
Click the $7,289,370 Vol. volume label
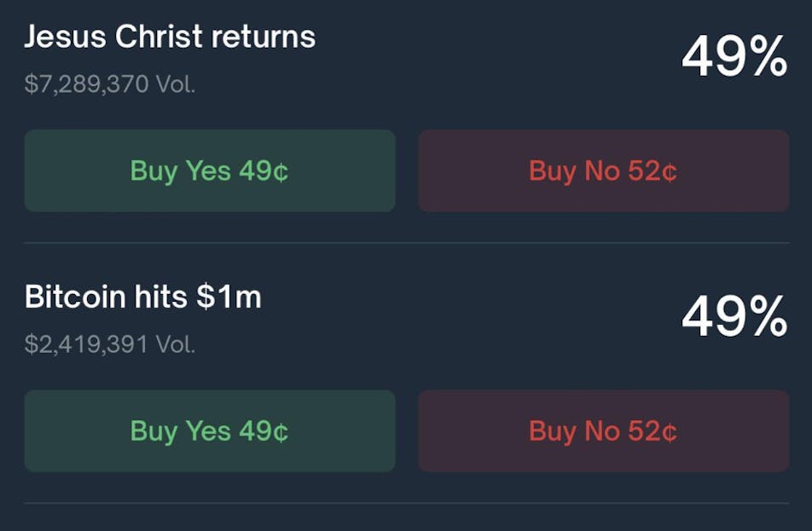pyautogui.click(x=110, y=84)
